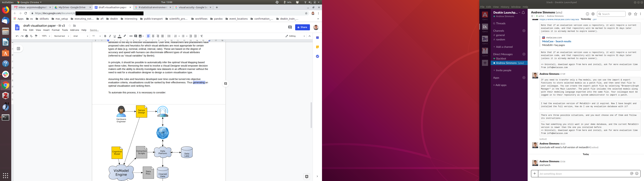Click the highlight color marker icon

click(x=125, y=36)
